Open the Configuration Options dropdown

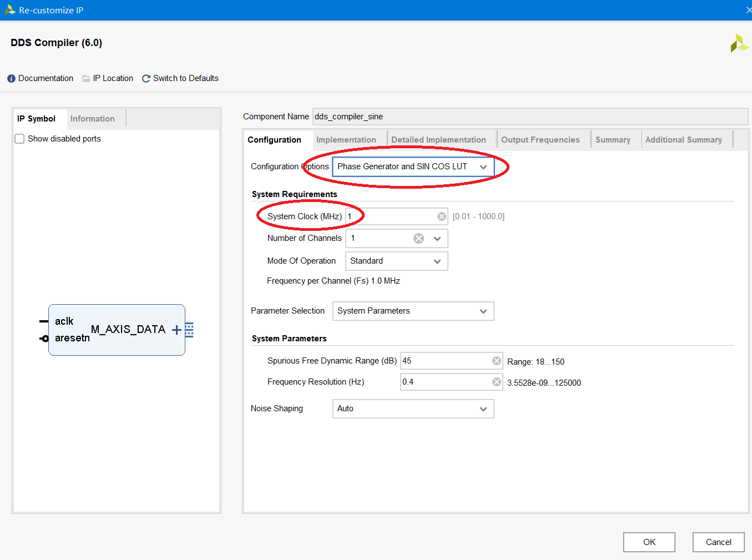coord(413,167)
